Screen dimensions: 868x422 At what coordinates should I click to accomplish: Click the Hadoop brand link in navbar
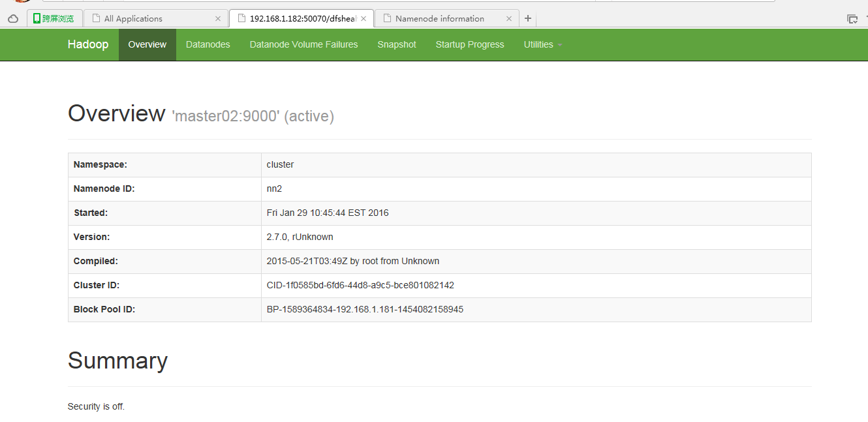pos(88,44)
